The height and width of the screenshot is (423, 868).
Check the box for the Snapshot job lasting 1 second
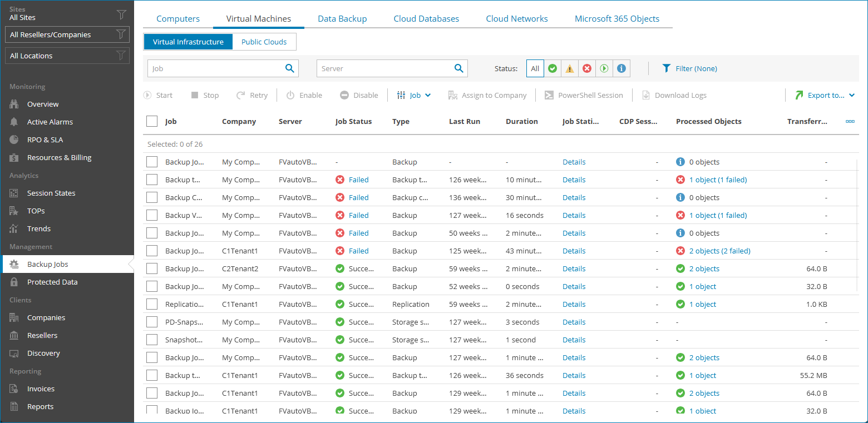click(x=152, y=340)
